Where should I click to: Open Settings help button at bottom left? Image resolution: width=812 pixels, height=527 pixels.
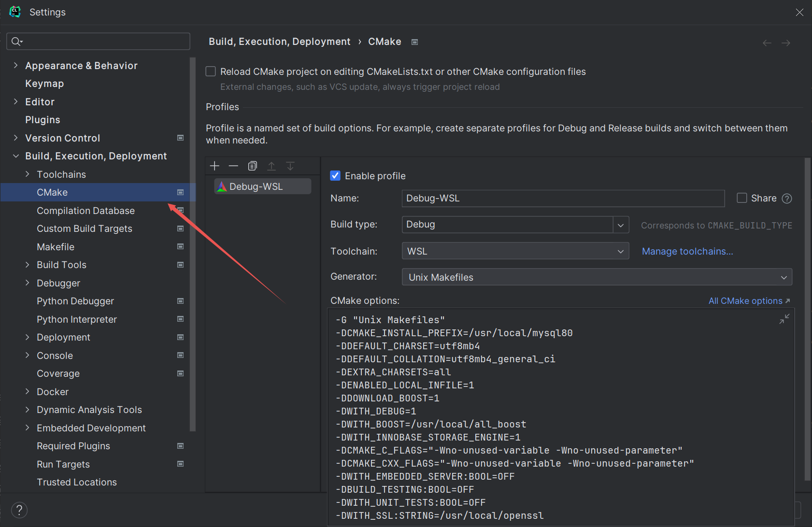[x=19, y=510]
